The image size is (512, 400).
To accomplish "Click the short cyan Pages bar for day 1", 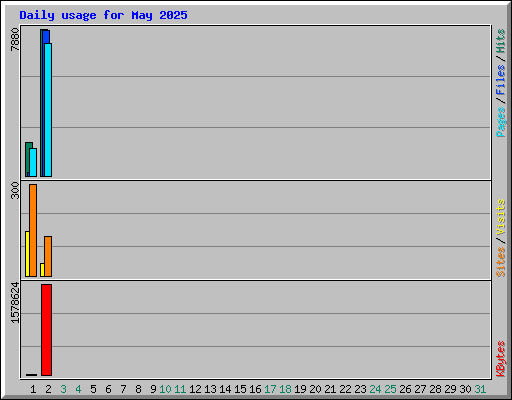I will pos(33,162).
